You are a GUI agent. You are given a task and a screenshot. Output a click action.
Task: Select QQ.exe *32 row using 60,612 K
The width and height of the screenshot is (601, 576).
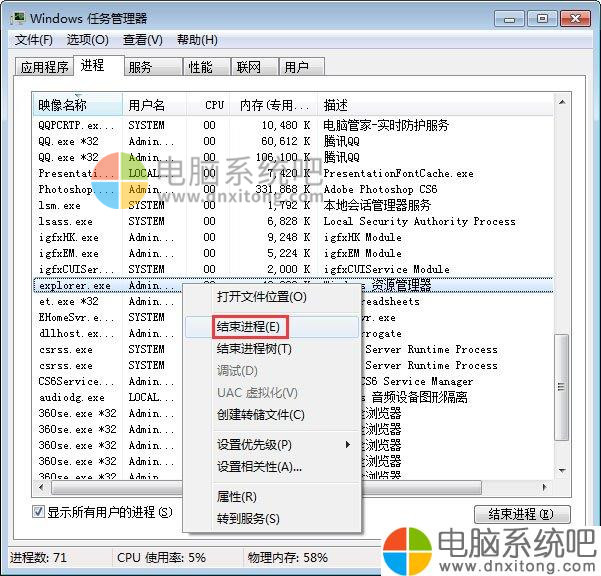tap(293, 141)
